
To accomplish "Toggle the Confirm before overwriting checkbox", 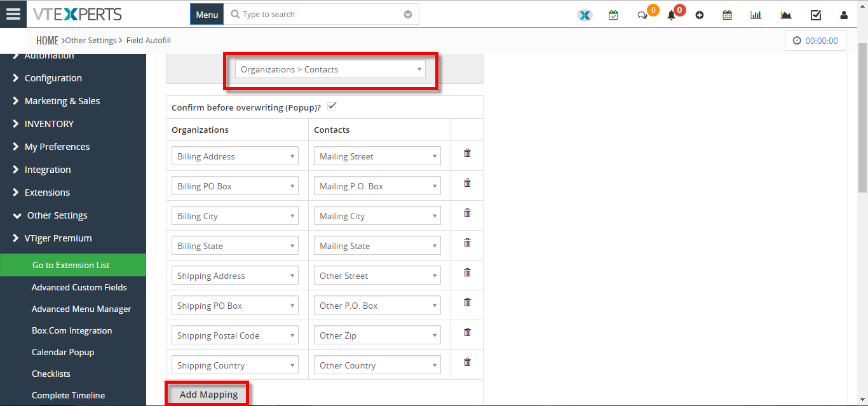I will click(332, 106).
